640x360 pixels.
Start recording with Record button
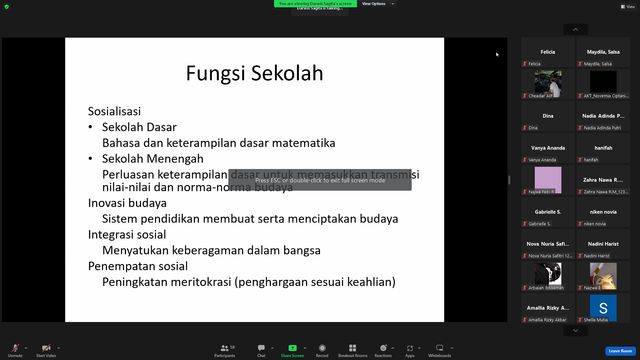[x=322, y=350]
